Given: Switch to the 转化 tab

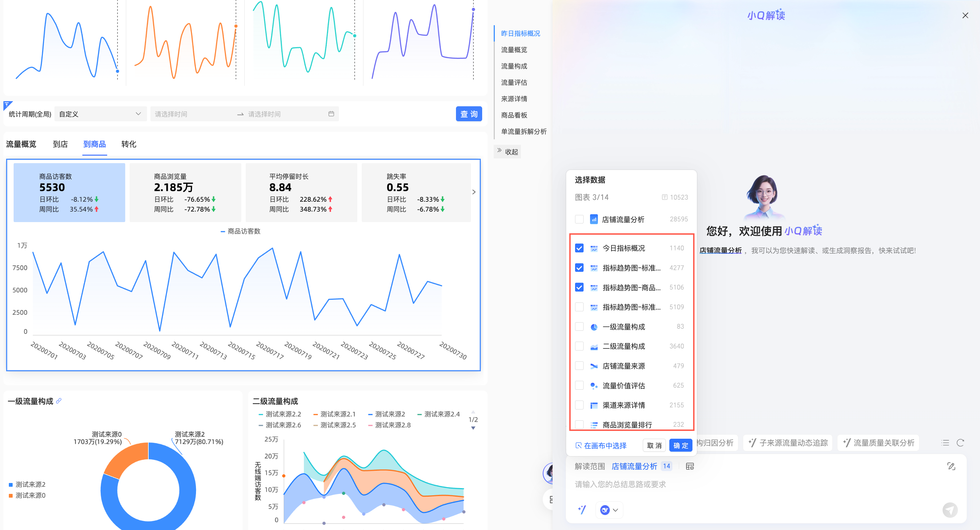Looking at the screenshot, I should (x=129, y=144).
